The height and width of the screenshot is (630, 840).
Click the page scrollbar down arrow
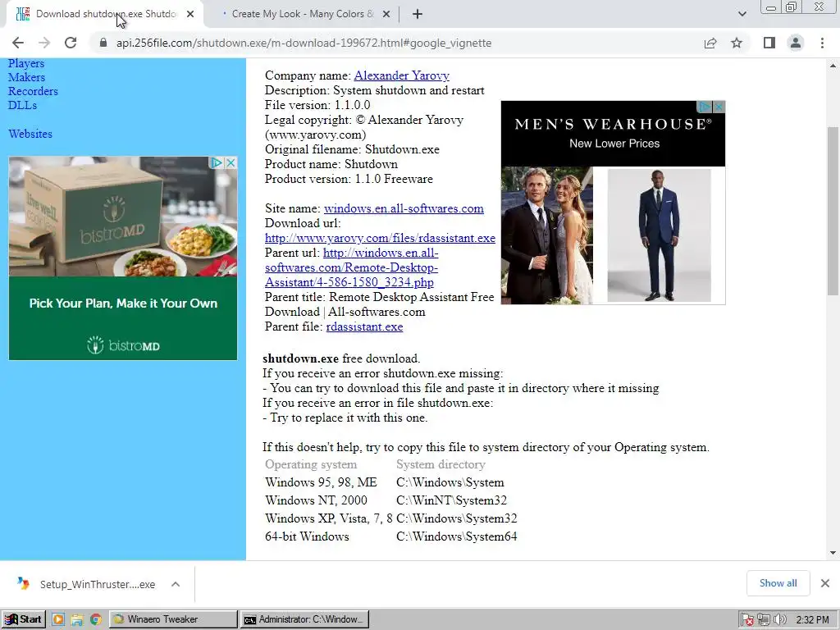[x=833, y=553]
